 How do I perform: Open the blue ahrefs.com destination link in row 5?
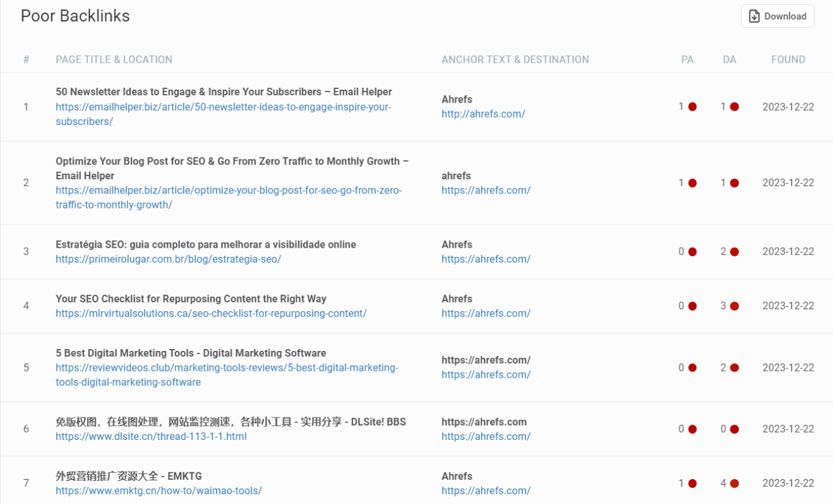486,375
